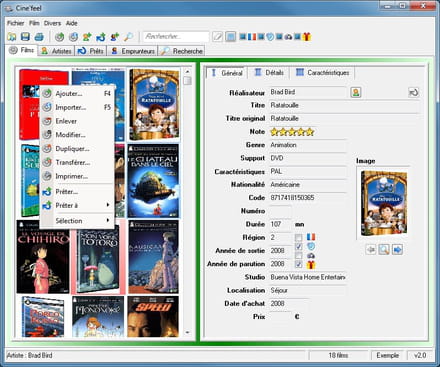The height and width of the screenshot is (367, 440).
Task: Untick the gift checkbox in the Général panel
Action: click(x=299, y=265)
